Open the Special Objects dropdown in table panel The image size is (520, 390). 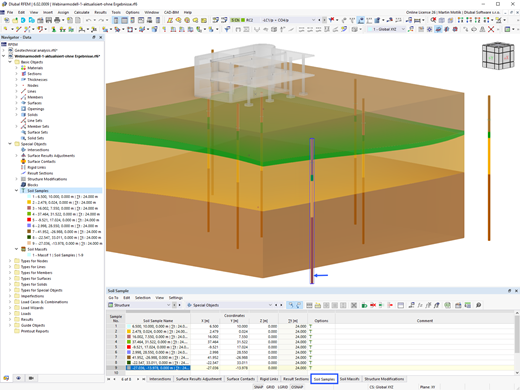coord(270,305)
